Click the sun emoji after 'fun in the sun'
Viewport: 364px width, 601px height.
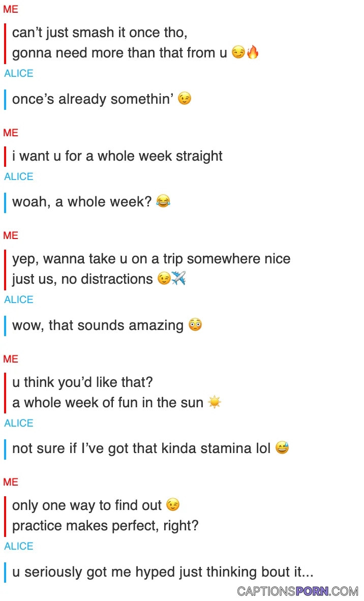(x=214, y=402)
